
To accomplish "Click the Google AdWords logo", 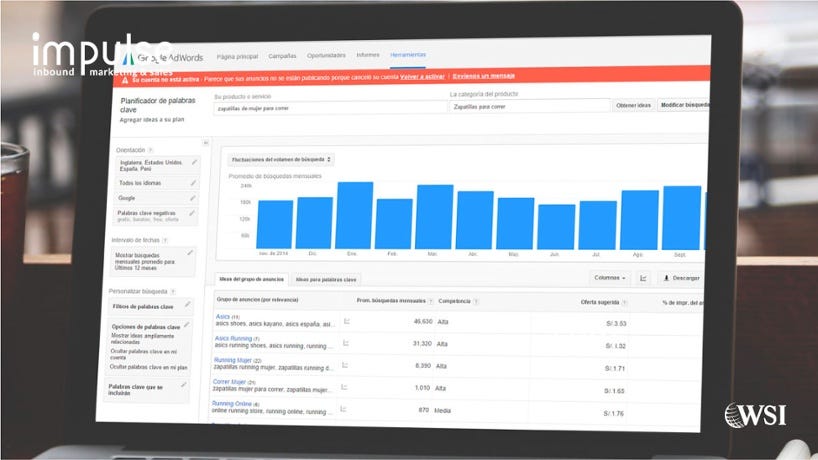I will click(163, 58).
